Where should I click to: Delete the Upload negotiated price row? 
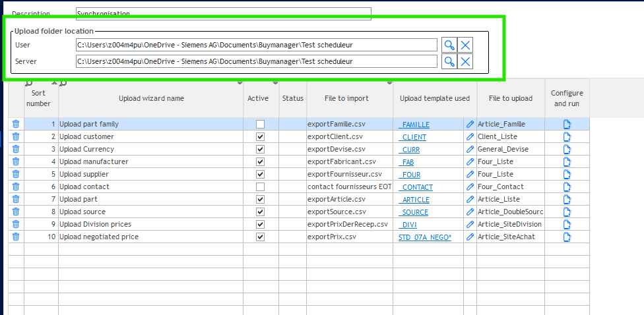(x=16, y=237)
